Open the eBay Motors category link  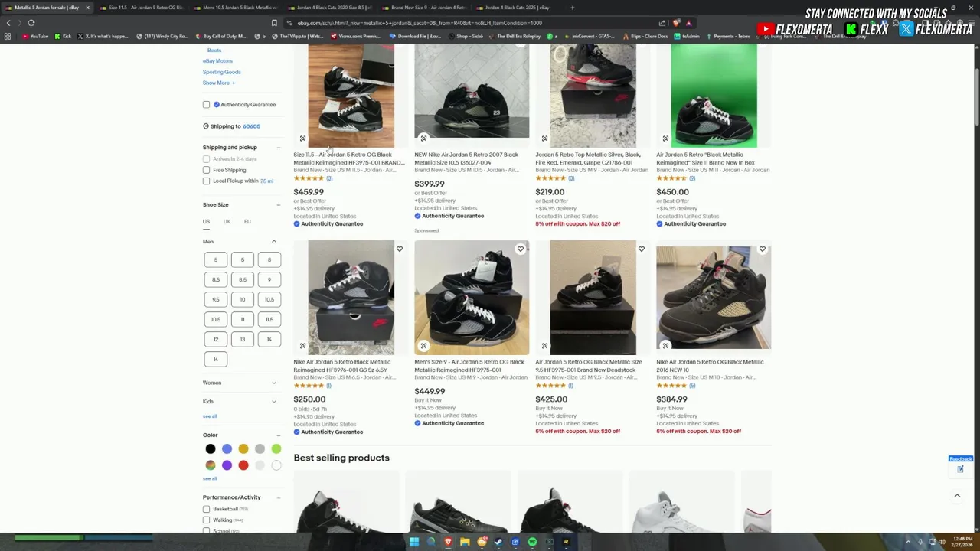pos(217,61)
